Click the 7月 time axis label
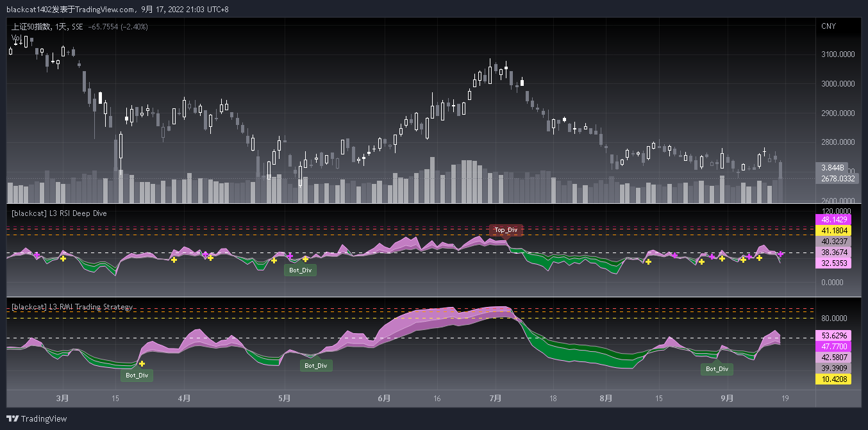 [x=495, y=399]
